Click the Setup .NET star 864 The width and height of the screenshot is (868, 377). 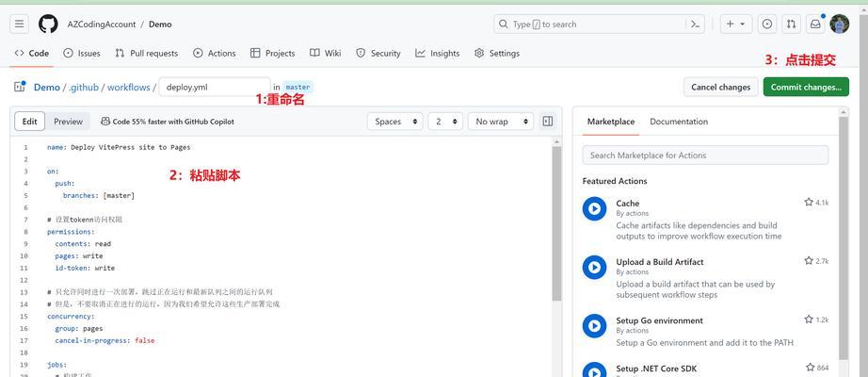pos(817,367)
